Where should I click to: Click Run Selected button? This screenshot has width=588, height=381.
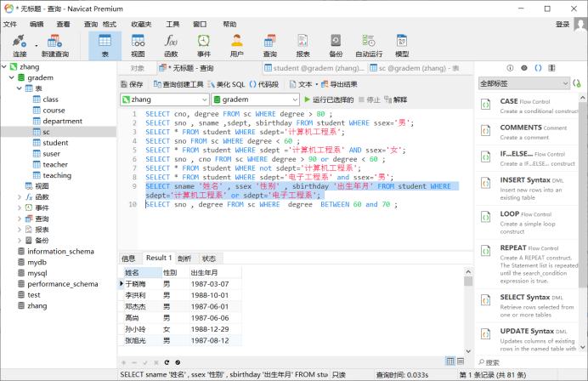click(329, 100)
